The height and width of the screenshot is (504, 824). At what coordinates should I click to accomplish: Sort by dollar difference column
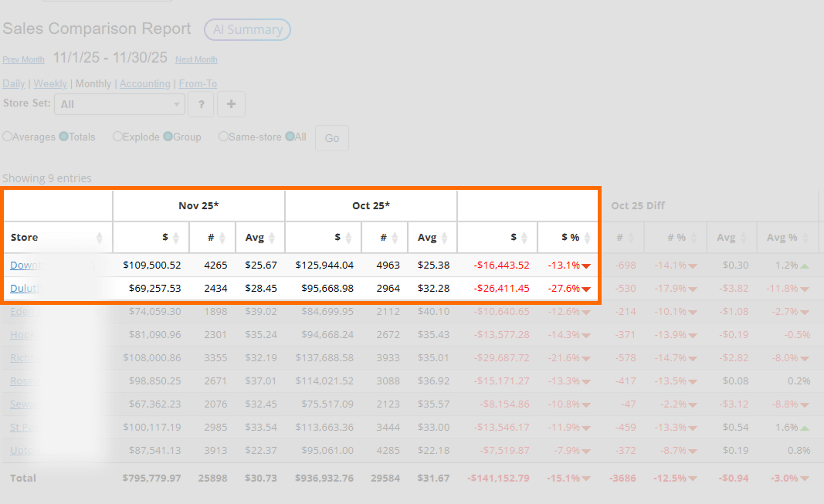point(524,238)
